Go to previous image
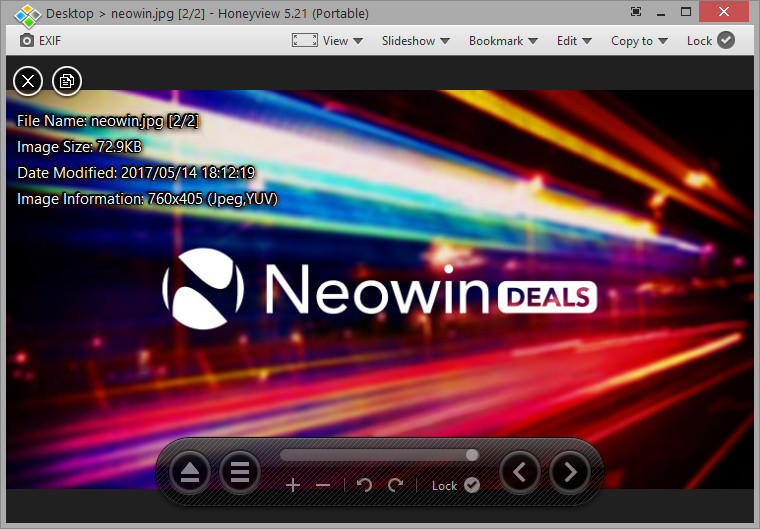Image resolution: width=760 pixels, height=529 pixels. (x=520, y=472)
